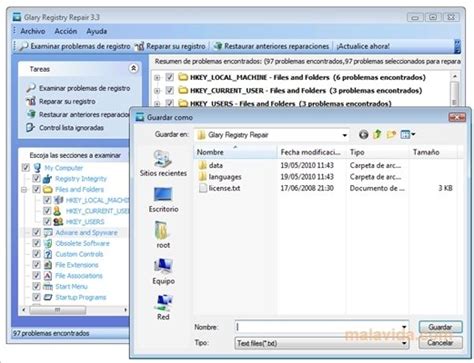Select Red network location in save dialog
This screenshot has height=363, width=474.
pos(163,307)
